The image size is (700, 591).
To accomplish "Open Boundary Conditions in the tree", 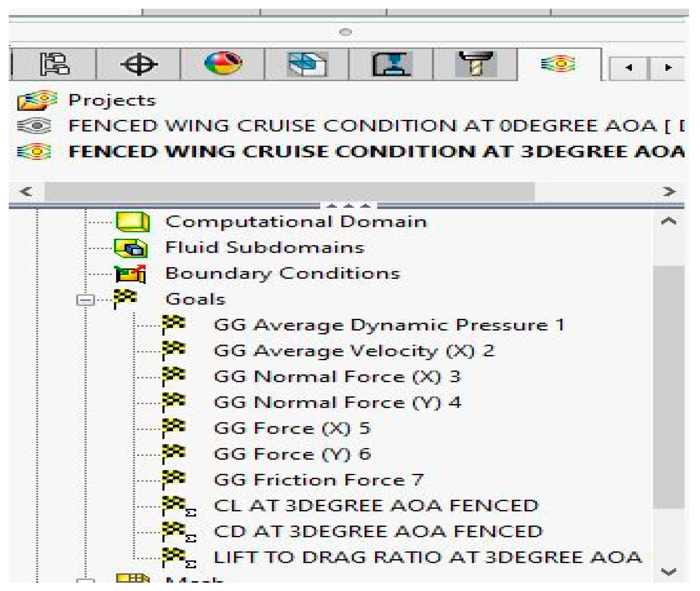I will [282, 274].
